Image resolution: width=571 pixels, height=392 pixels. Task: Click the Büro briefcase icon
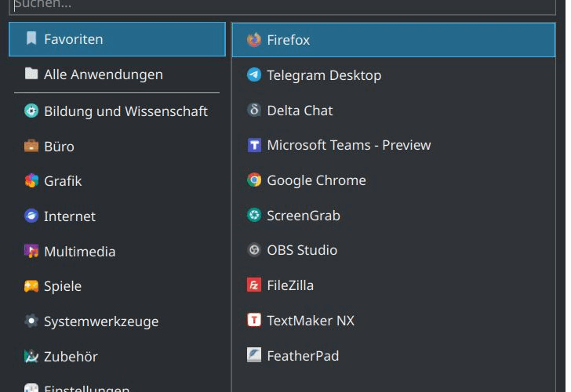pos(31,146)
